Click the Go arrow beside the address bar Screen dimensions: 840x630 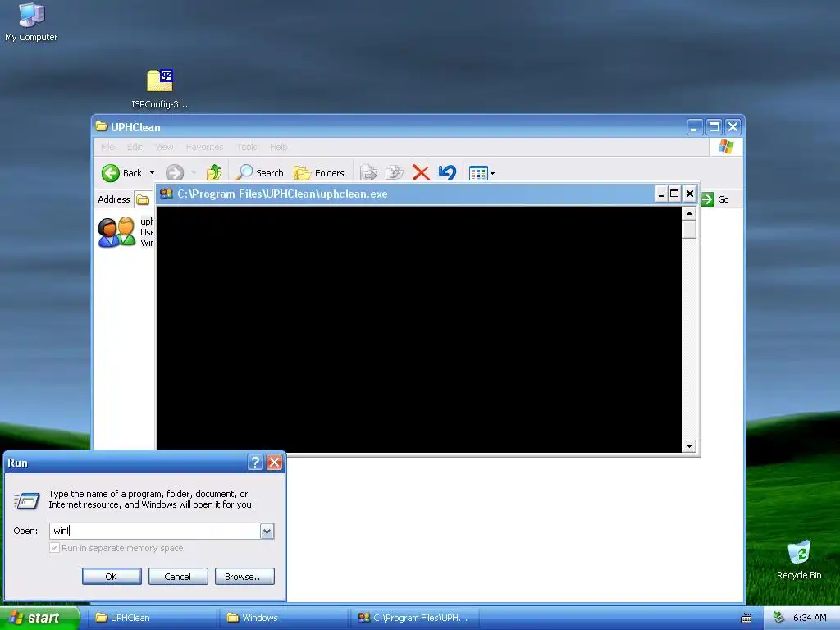708,199
